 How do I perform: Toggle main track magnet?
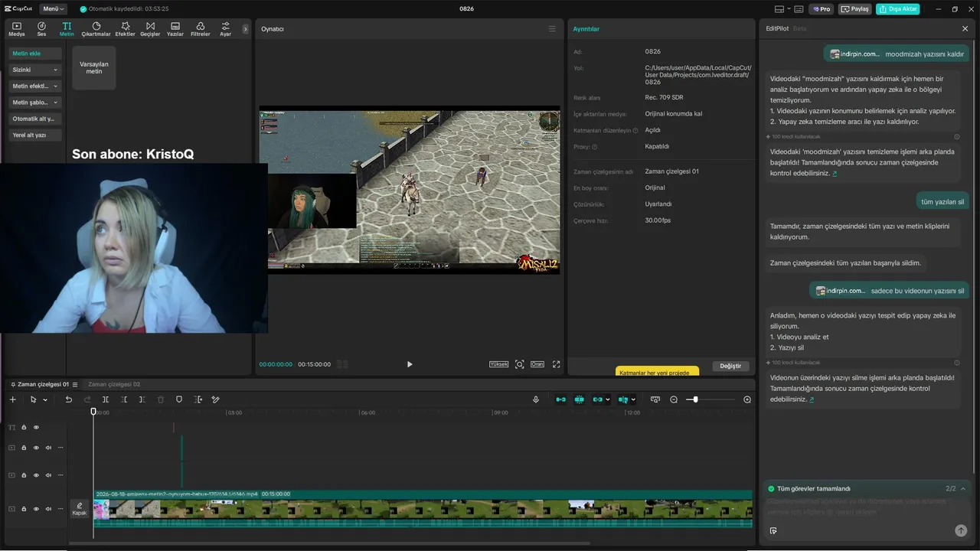coord(561,399)
